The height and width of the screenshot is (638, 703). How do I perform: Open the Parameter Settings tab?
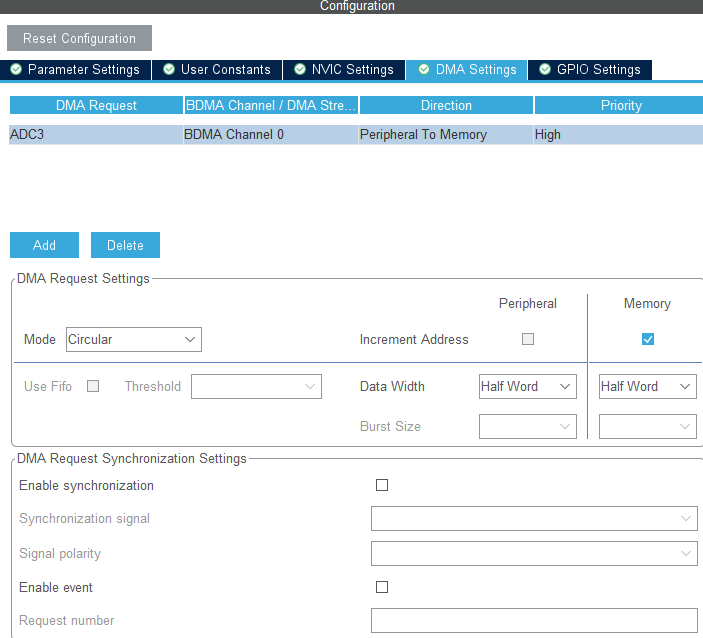(75, 69)
